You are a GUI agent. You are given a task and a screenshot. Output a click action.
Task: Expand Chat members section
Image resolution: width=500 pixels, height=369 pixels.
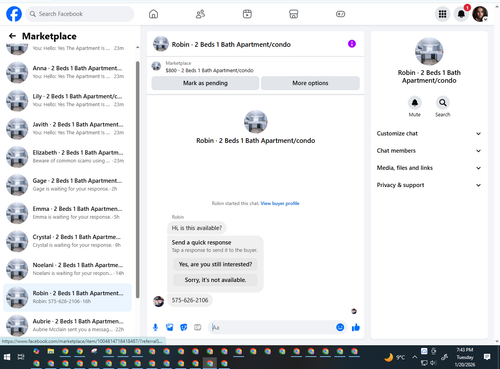coord(429,151)
